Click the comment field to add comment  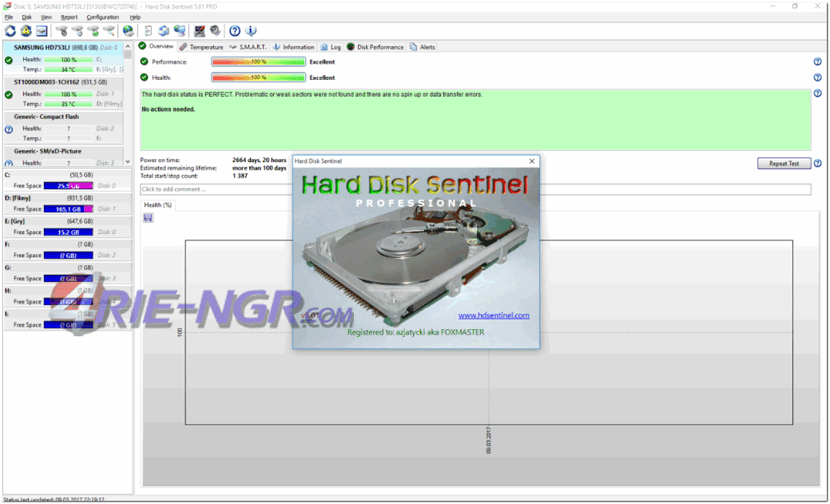(475, 189)
